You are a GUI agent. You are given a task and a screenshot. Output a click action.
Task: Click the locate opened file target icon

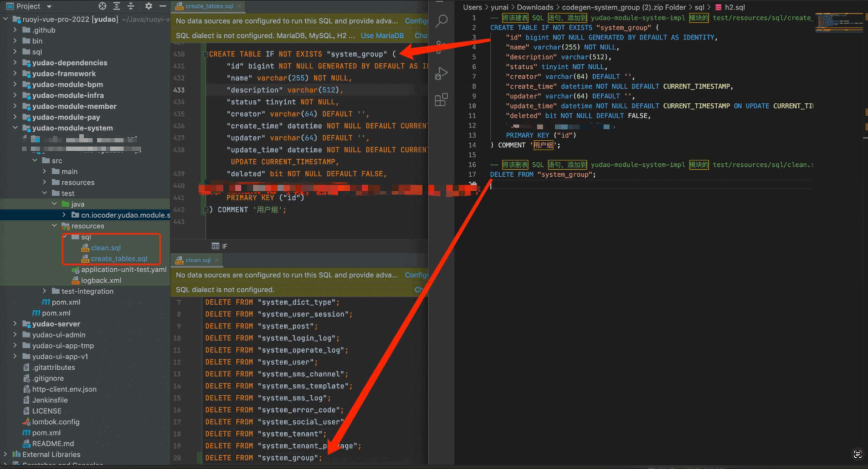(102, 6)
